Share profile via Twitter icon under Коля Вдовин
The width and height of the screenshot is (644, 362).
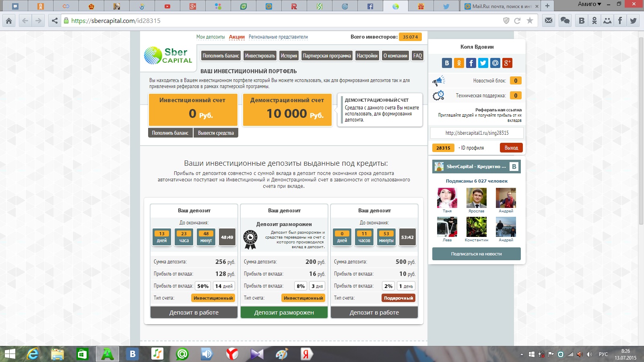(x=483, y=63)
